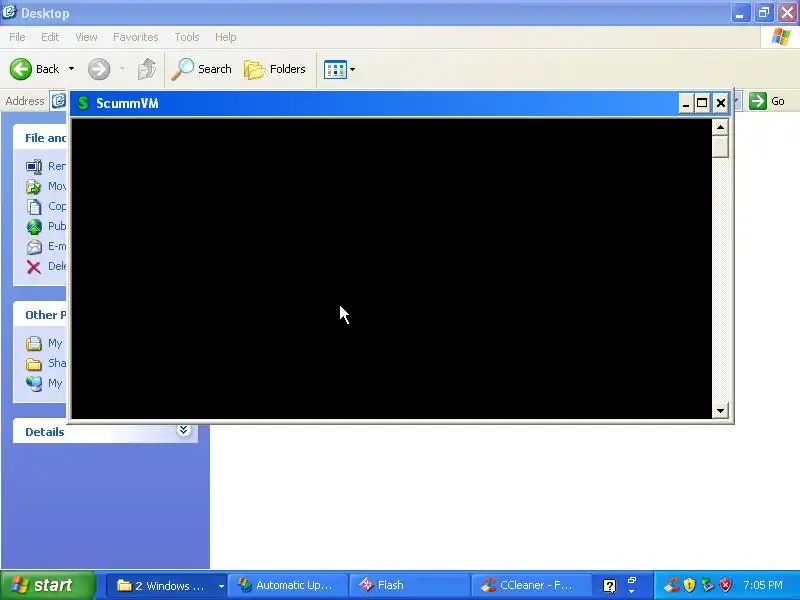The width and height of the screenshot is (800, 600).
Task: Expand the Details panel chevron
Action: 183,431
